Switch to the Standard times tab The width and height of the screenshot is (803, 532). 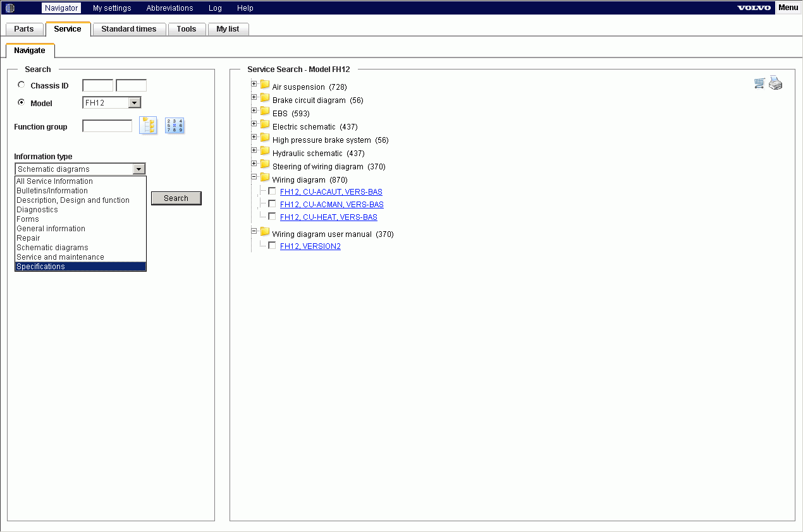coord(129,29)
